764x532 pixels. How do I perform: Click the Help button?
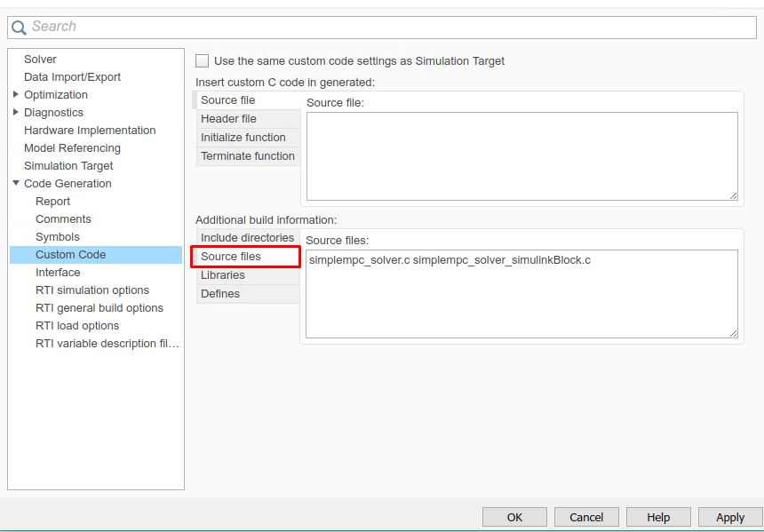(x=658, y=517)
